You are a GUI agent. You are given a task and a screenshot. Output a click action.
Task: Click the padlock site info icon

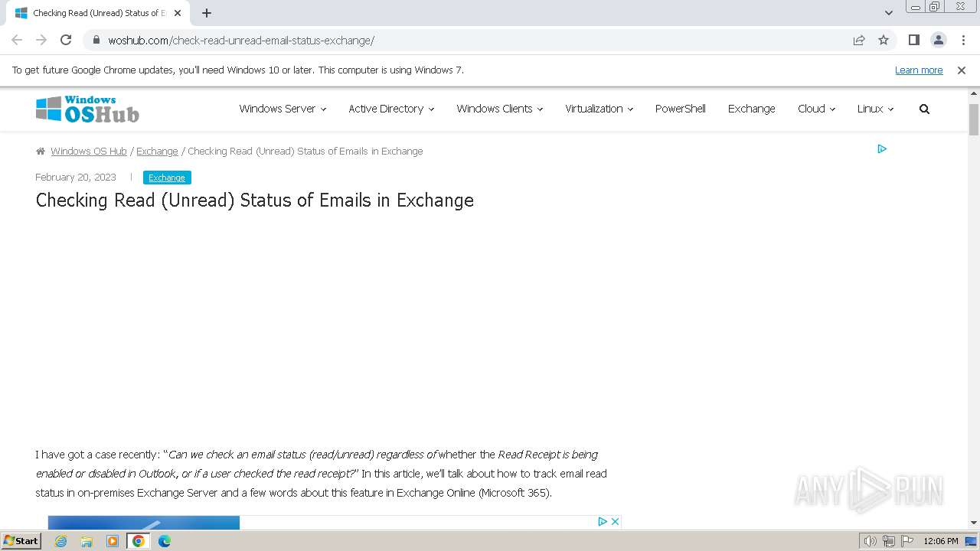[x=96, y=40]
